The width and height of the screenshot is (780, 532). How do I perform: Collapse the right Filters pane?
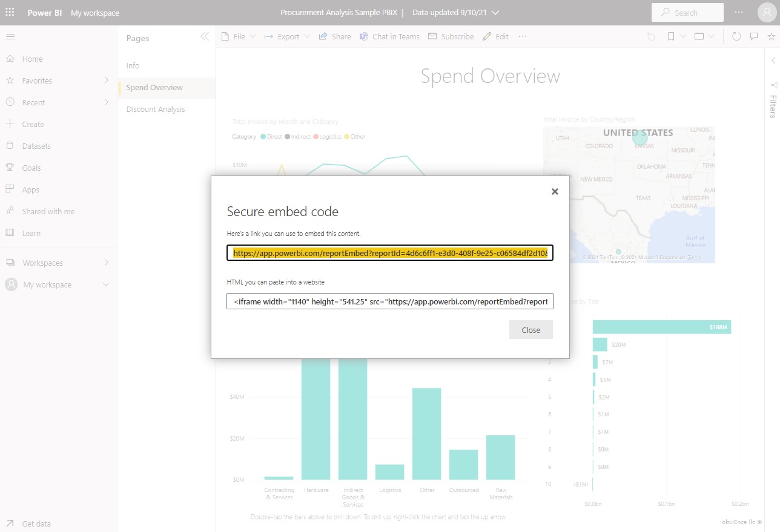coord(773,61)
